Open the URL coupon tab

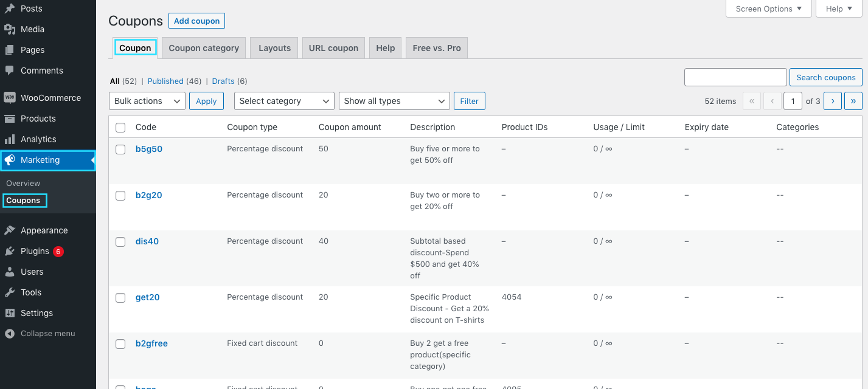pyautogui.click(x=333, y=48)
